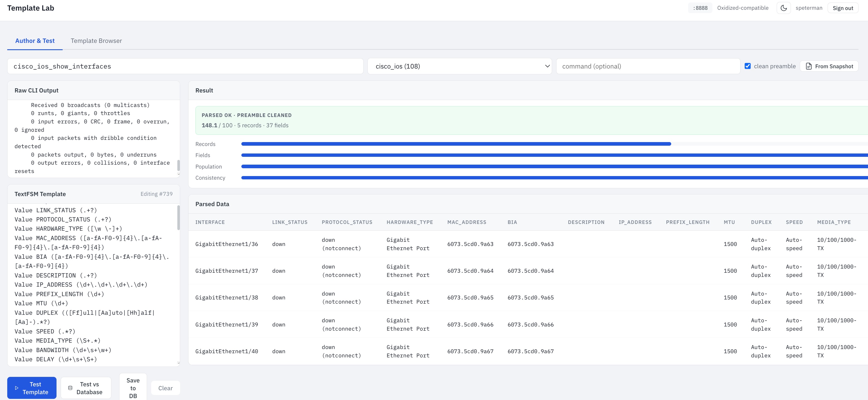Click the BIA column header

coord(512,222)
